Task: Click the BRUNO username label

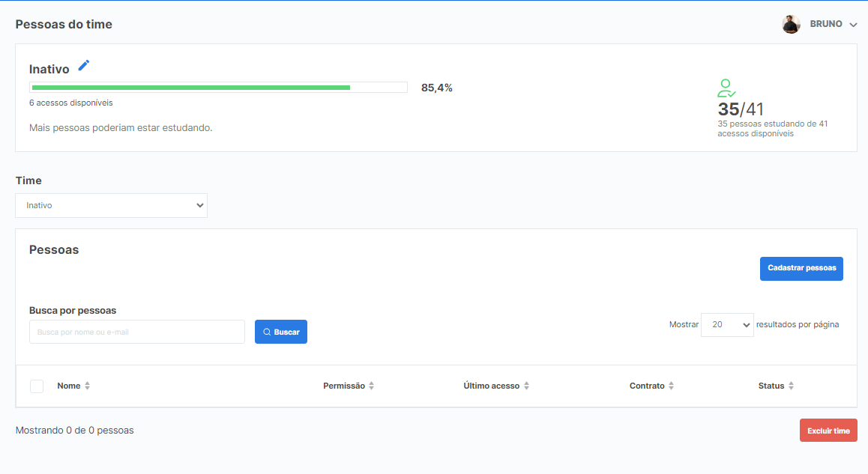Action: coord(826,25)
